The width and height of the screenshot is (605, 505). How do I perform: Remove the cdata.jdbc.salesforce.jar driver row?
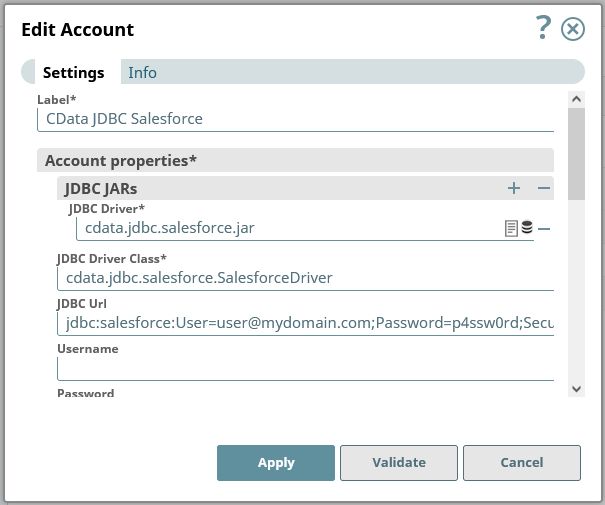pos(544,228)
